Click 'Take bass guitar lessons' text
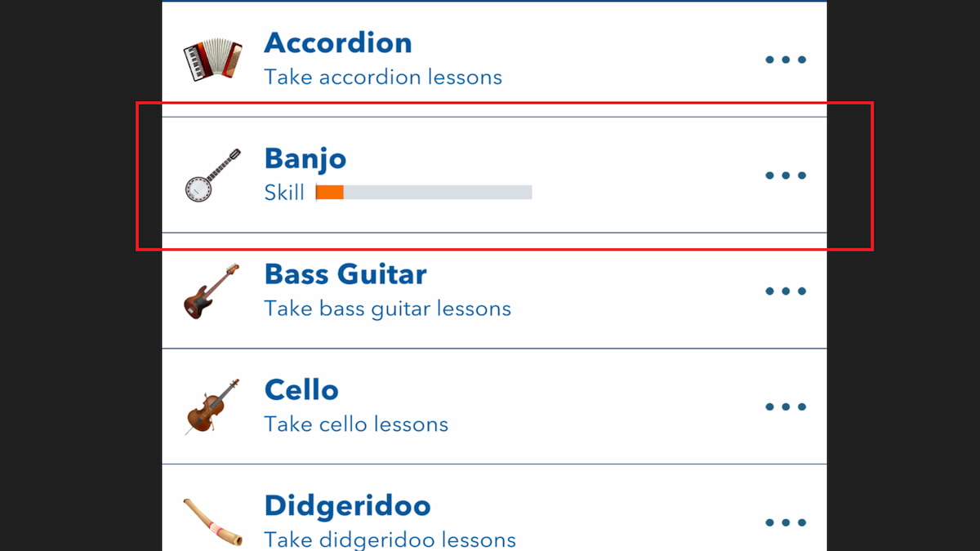This screenshot has height=551, width=980. 388,309
